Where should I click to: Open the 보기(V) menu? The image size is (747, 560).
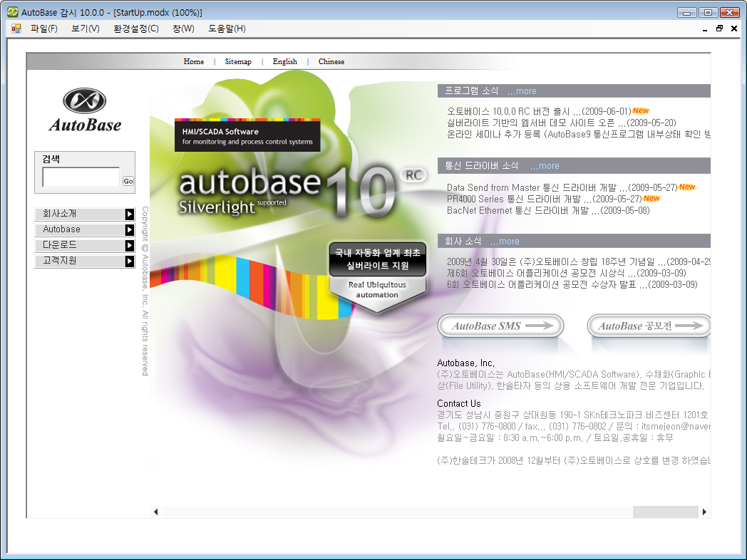coord(85,28)
